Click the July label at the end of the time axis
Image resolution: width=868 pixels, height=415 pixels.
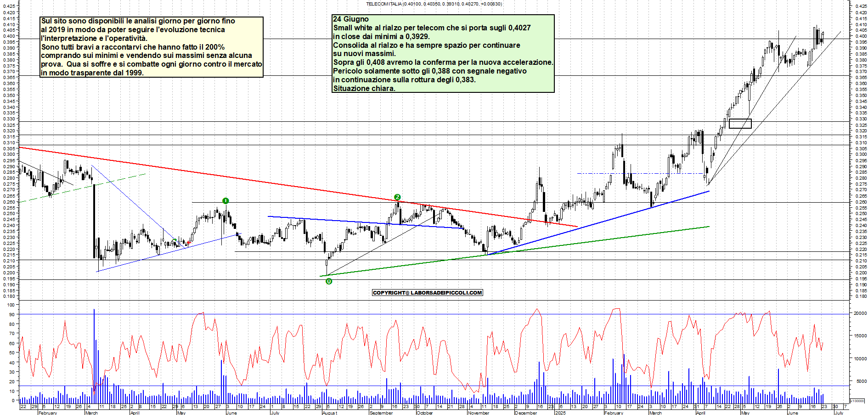pos(839,413)
